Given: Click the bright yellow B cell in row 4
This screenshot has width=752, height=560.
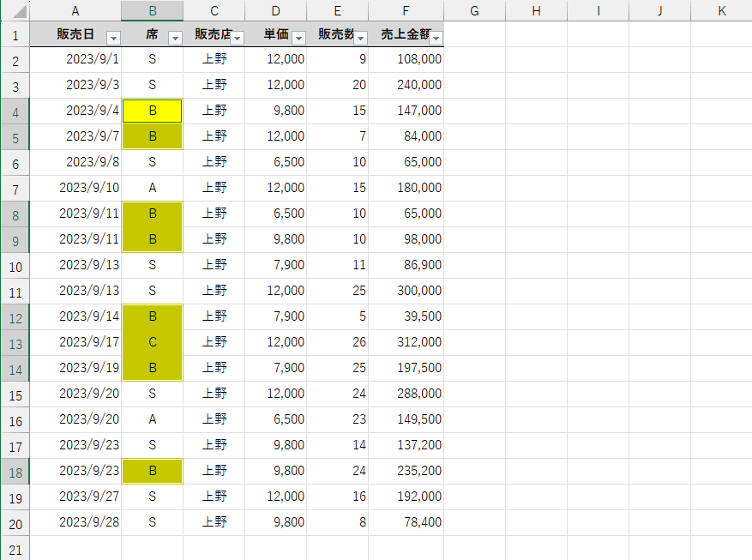Looking at the screenshot, I should pos(152,111).
